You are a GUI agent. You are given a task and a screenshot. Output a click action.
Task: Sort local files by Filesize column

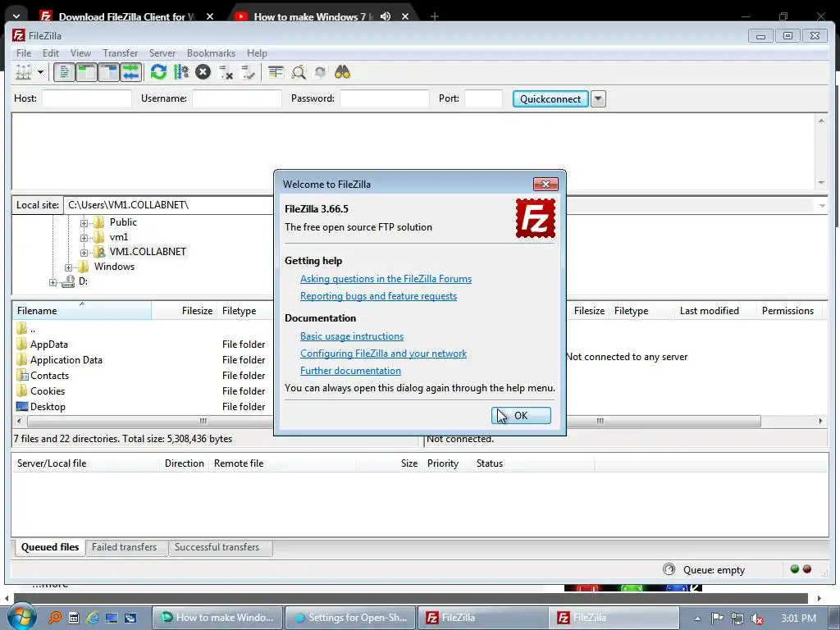click(x=184, y=311)
